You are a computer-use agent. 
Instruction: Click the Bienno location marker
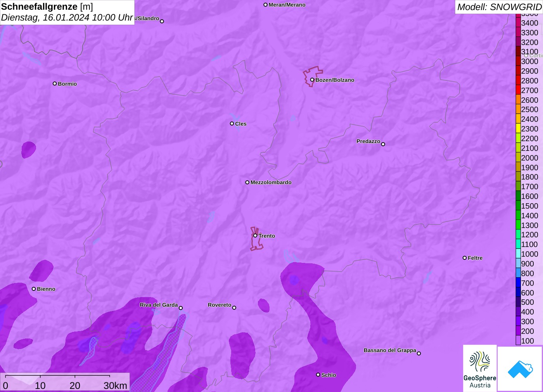point(34,289)
